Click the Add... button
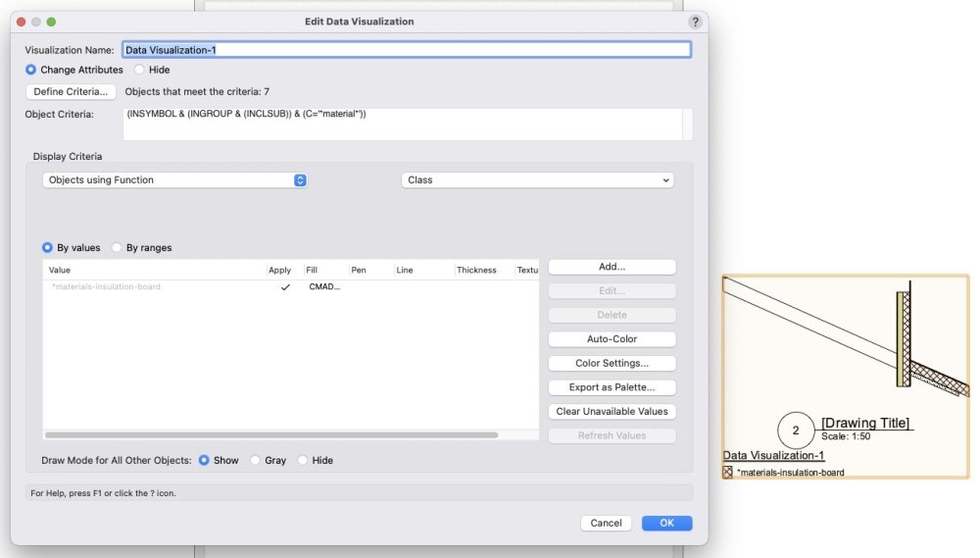 (612, 267)
